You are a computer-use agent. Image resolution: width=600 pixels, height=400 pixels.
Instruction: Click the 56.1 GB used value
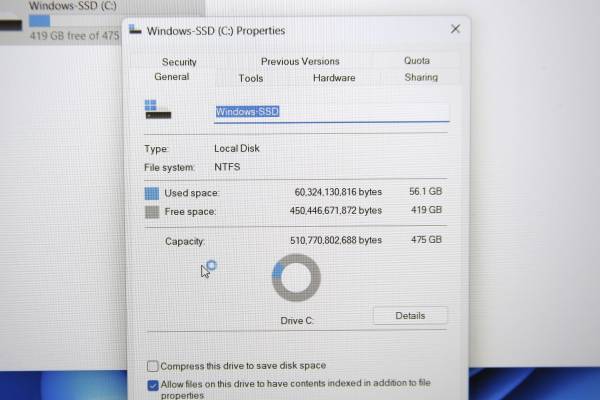pos(426,191)
